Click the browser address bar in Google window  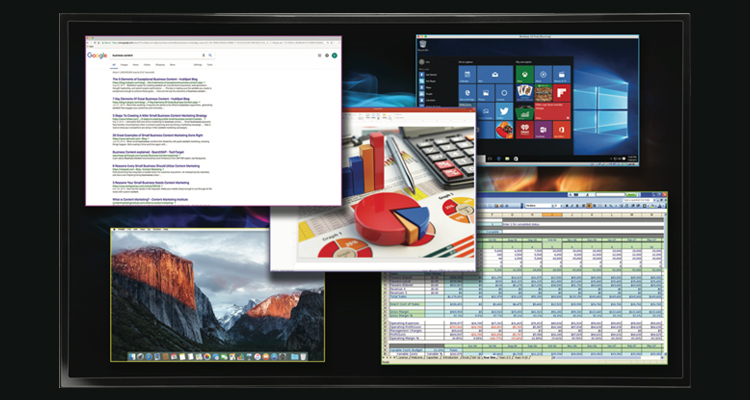[x=213, y=43]
